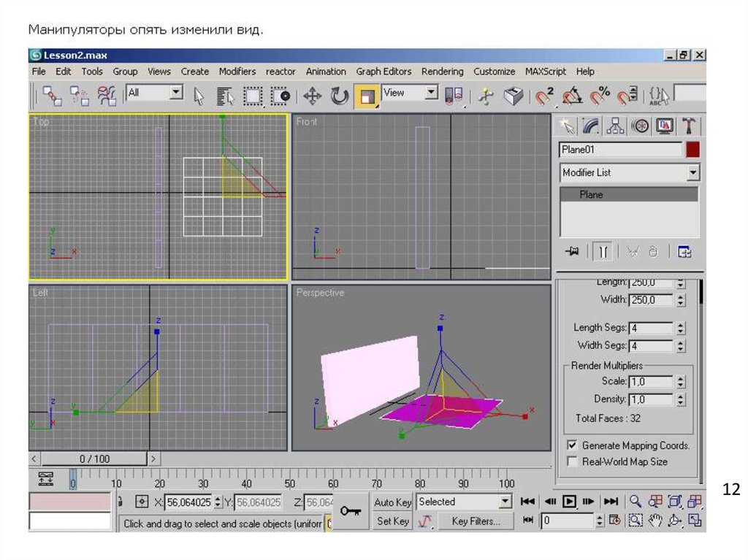Image resolution: width=748 pixels, height=560 pixels.
Task: Open the View coordinate system dropdown
Action: coord(431,93)
